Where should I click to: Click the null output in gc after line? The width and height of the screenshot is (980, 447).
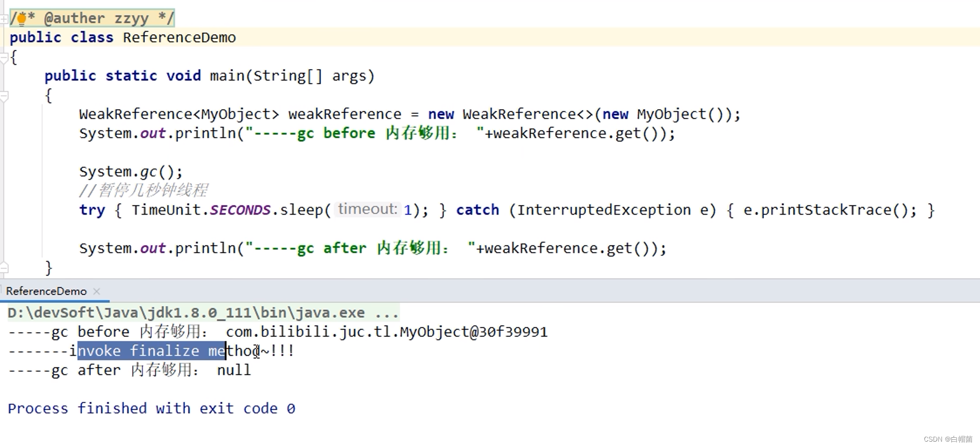pyautogui.click(x=233, y=370)
